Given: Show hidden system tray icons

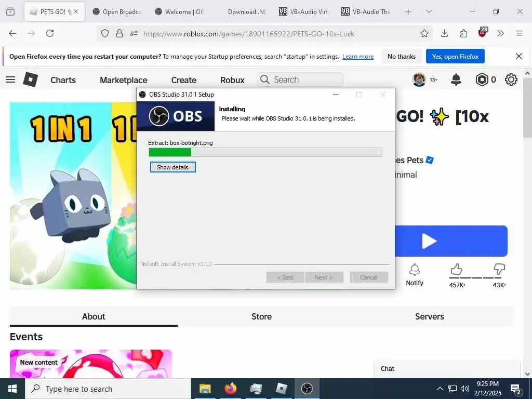Looking at the screenshot, I should [440, 389].
